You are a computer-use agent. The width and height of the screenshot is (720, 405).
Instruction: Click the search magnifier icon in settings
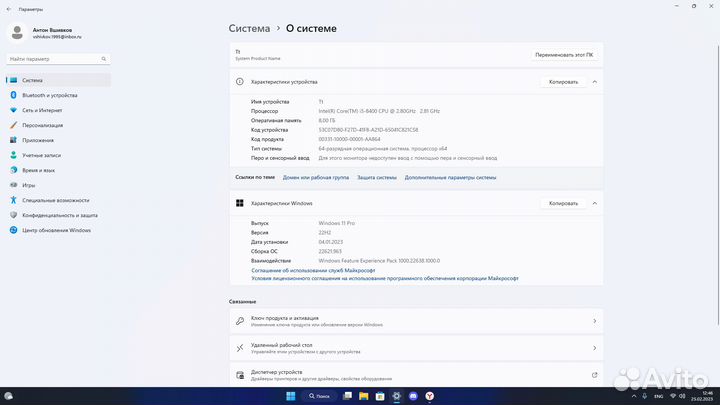click(104, 59)
